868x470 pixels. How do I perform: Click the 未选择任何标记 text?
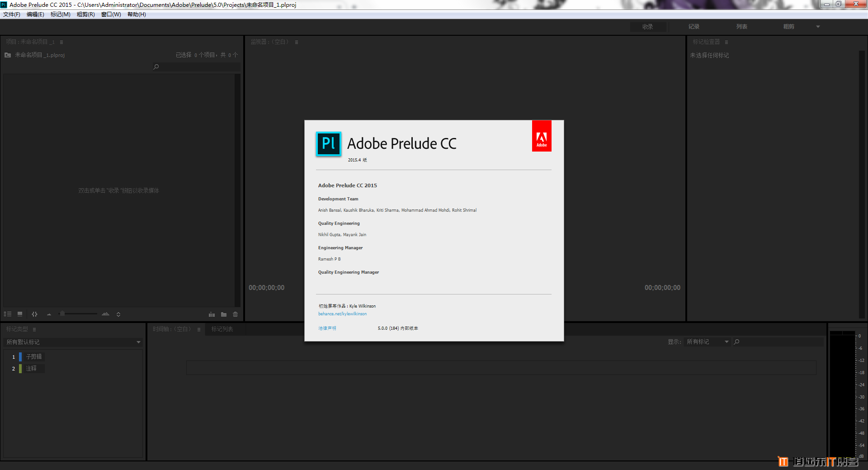click(x=709, y=56)
